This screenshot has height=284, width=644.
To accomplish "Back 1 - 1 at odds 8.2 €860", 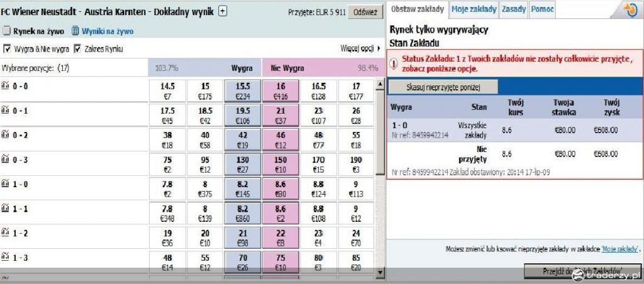I will coord(243,214).
